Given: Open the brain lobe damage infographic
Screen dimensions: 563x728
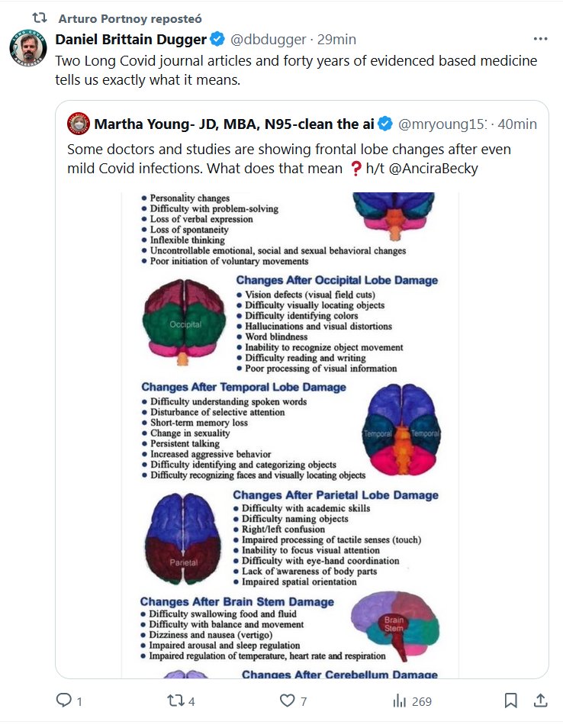Looking at the screenshot, I should click(290, 435).
